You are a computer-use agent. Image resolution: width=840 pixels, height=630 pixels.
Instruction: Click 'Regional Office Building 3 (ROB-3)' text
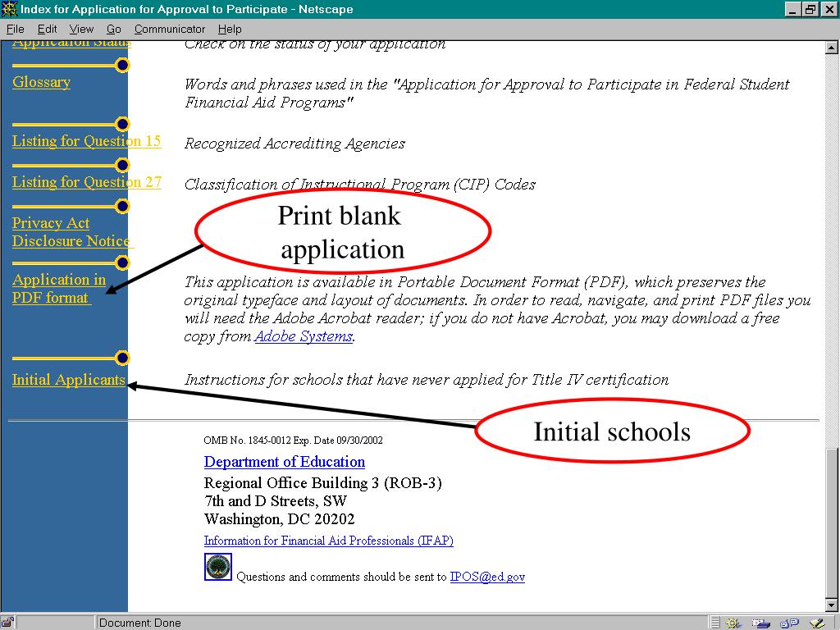[323, 483]
